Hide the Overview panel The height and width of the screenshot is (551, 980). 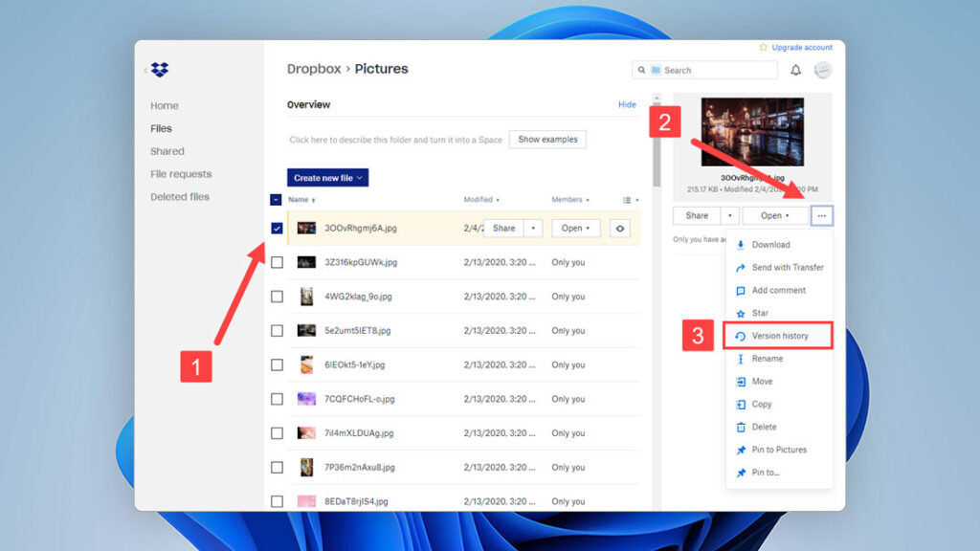pos(627,104)
